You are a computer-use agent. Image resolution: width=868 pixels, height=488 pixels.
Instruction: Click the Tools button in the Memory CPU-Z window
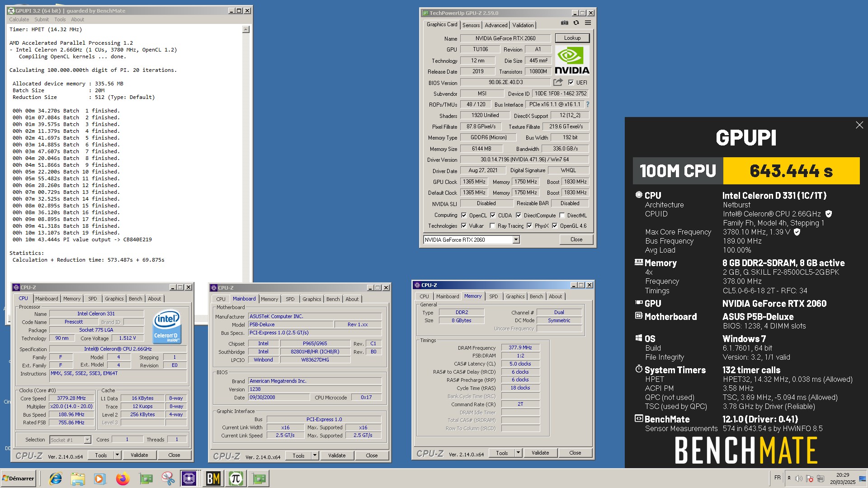pos(502,453)
